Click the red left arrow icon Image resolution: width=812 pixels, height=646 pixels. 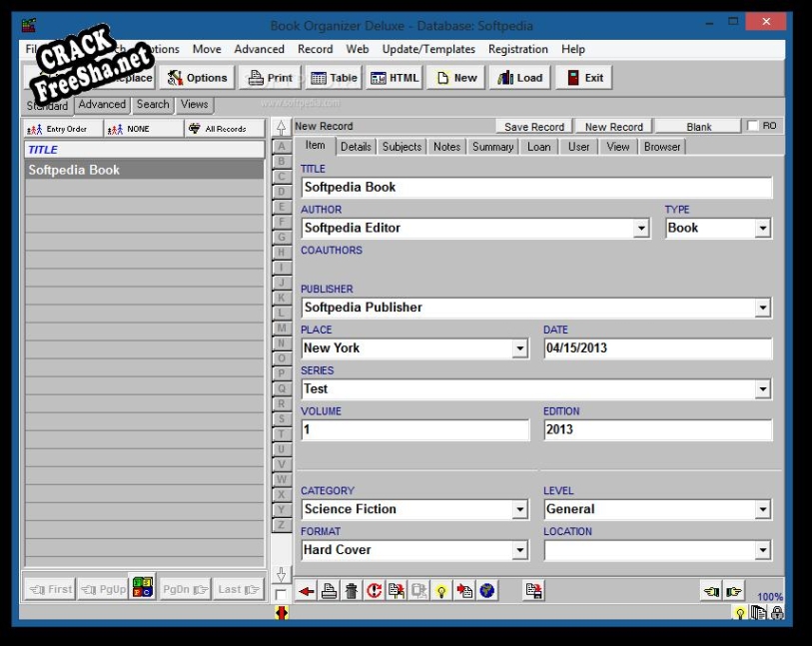(307, 591)
